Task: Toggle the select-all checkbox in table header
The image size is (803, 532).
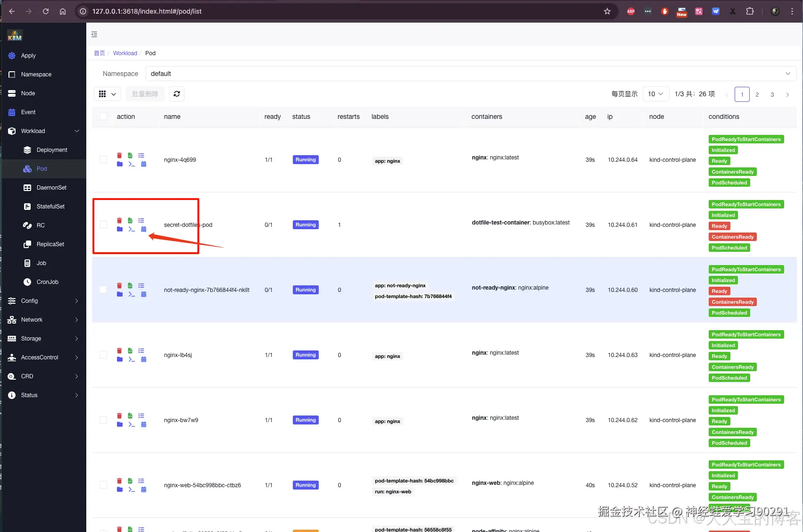Action: (103, 116)
